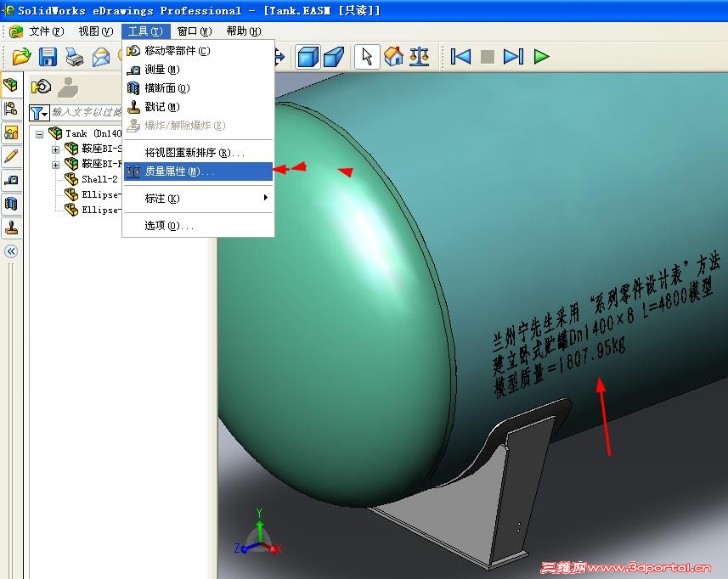This screenshot has height=579, width=728.
Task: Open the 文件(F) menu
Action: coord(47,31)
